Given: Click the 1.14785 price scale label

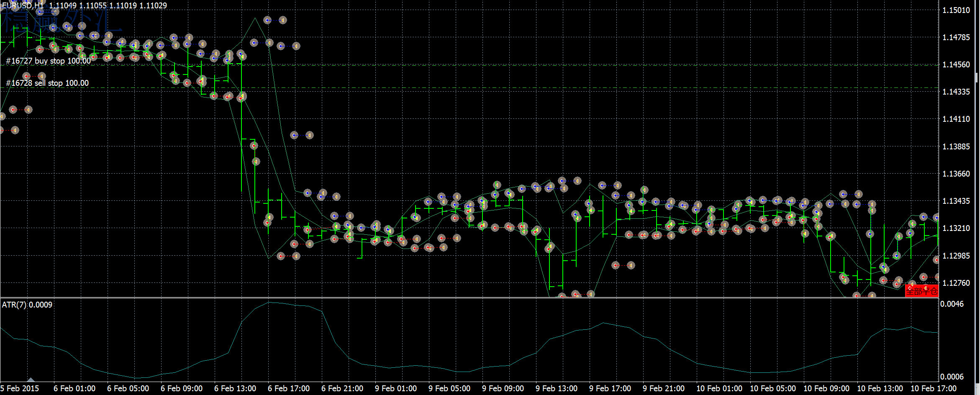Looking at the screenshot, I should [x=956, y=37].
